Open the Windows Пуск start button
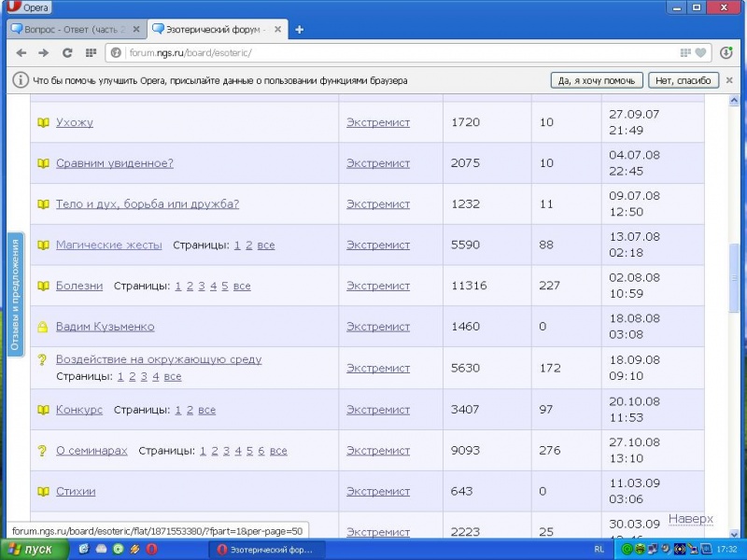This screenshot has height=560, width=747. pos(34,550)
